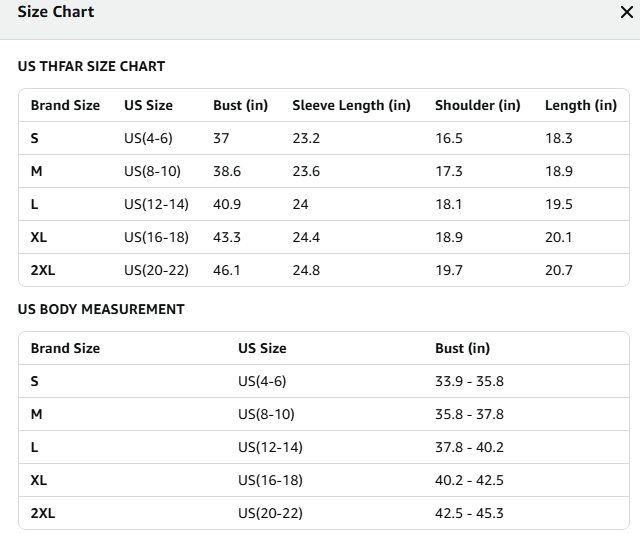
Task: Click length value 20.7
Action: click(x=559, y=271)
